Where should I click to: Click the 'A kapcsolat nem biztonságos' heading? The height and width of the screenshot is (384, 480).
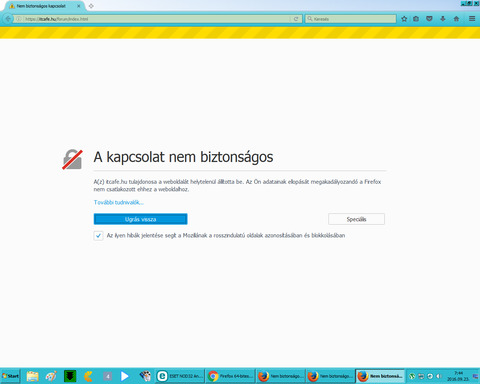183,157
